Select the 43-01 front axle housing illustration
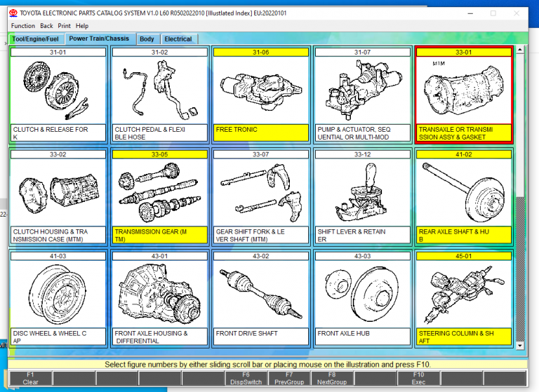Screen dimensions: 539x392 (x=159, y=294)
